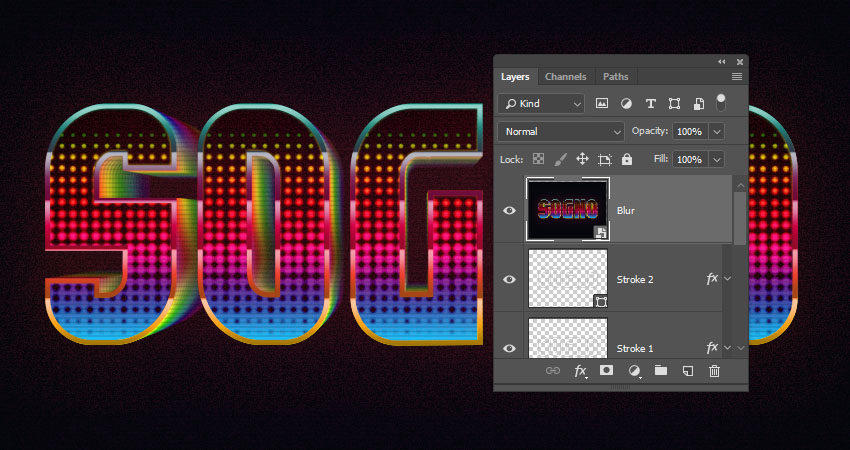Viewport: 850px width, 450px height.
Task: Delete layer trash icon
Action: pyautogui.click(x=714, y=371)
